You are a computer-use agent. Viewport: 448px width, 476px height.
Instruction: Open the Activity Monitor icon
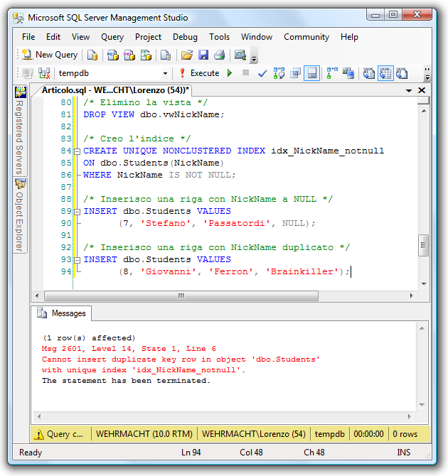point(240,55)
